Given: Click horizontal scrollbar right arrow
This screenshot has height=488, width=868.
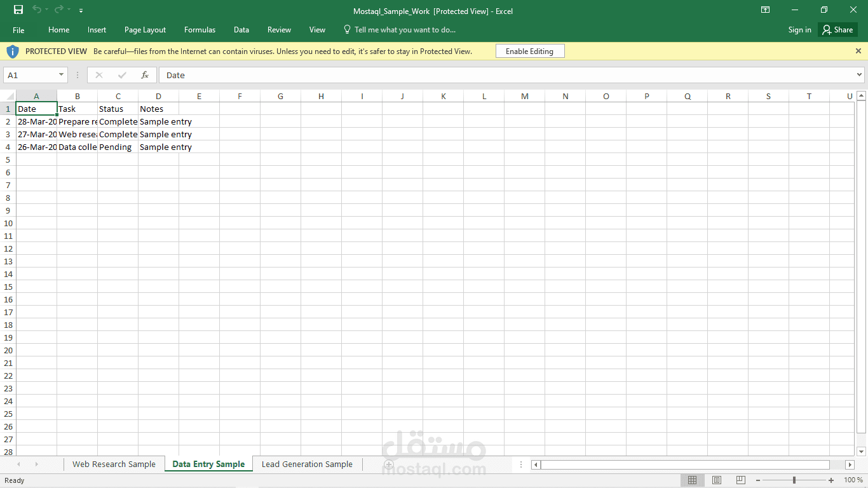Looking at the screenshot, I should pyautogui.click(x=850, y=465).
